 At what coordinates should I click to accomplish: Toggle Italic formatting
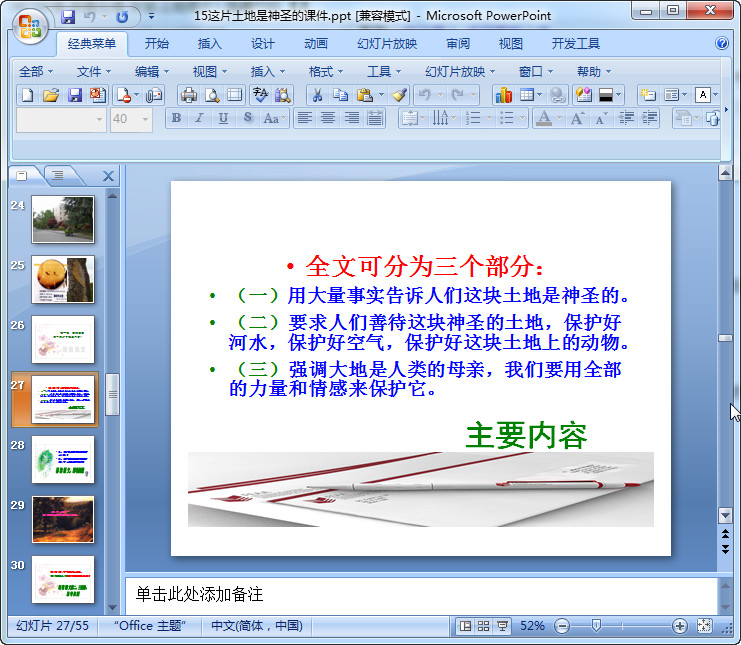coord(199,118)
